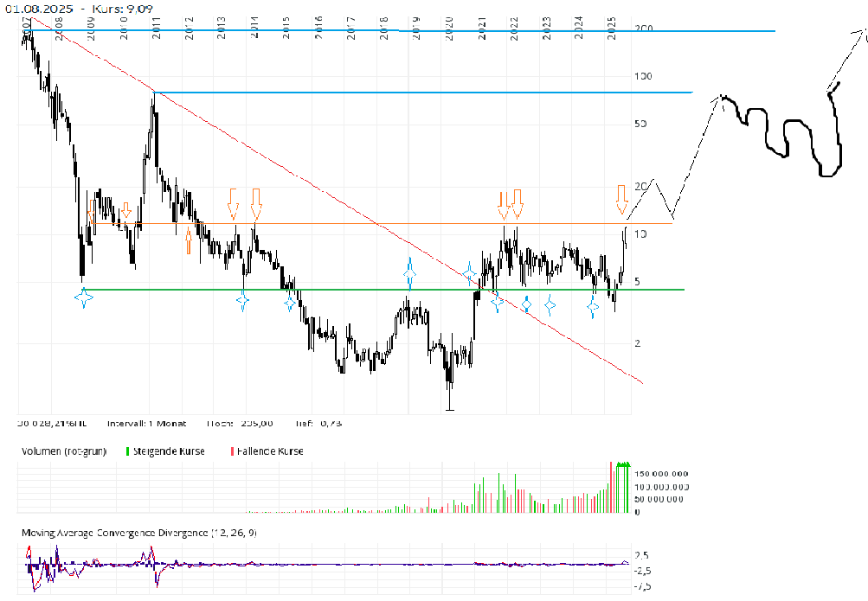Click the 2,5 MACD axis label
868x601 pixels.
(x=642, y=556)
